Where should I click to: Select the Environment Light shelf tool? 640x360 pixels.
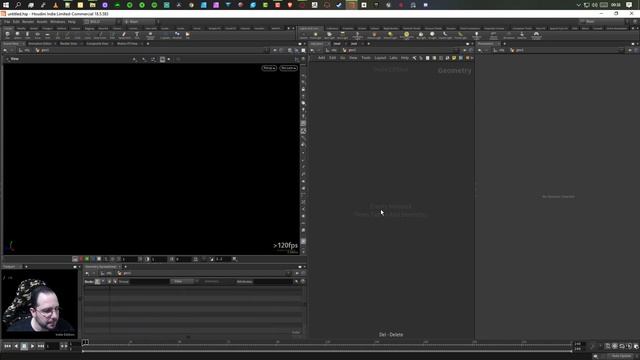[x=406, y=36]
